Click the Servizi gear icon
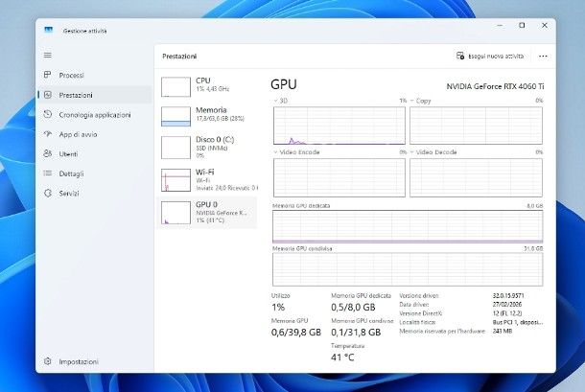585x392 pixels. pos(48,193)
